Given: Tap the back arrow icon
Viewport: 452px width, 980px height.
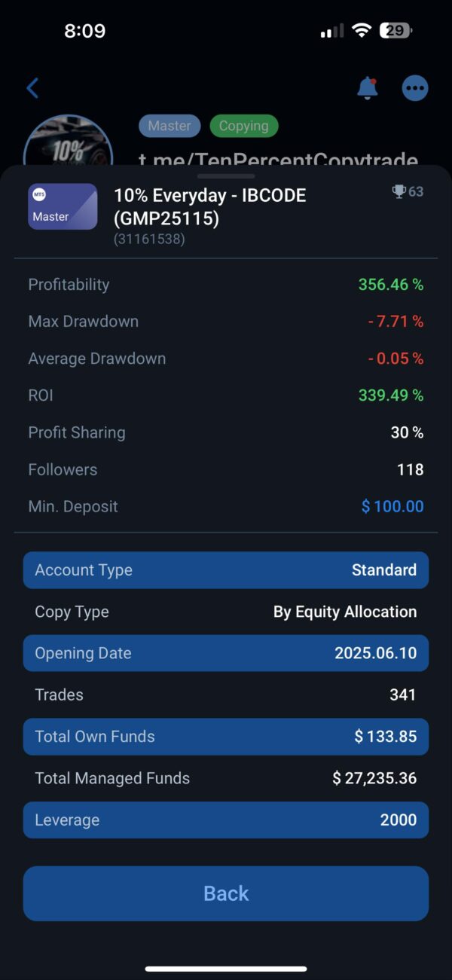Looking at the screenshot, I should 32,88.
